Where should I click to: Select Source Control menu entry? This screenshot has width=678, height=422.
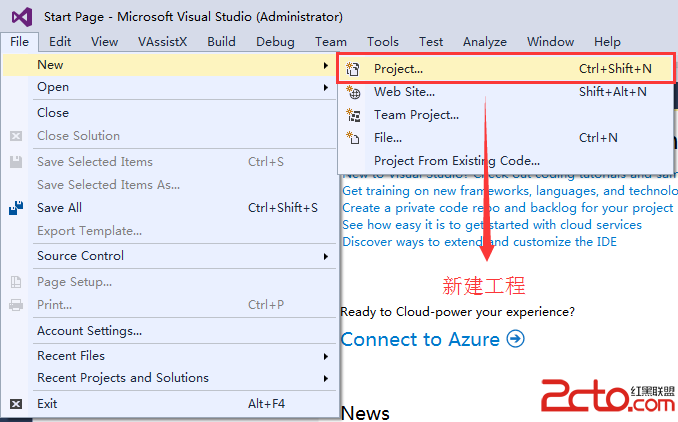click(169, 256)
